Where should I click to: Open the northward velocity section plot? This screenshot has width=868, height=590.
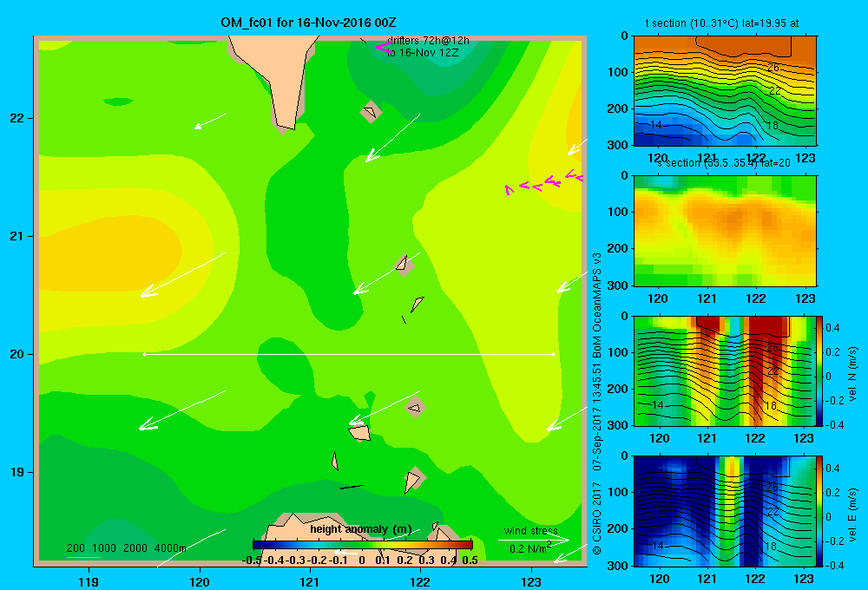coord(725,370)
